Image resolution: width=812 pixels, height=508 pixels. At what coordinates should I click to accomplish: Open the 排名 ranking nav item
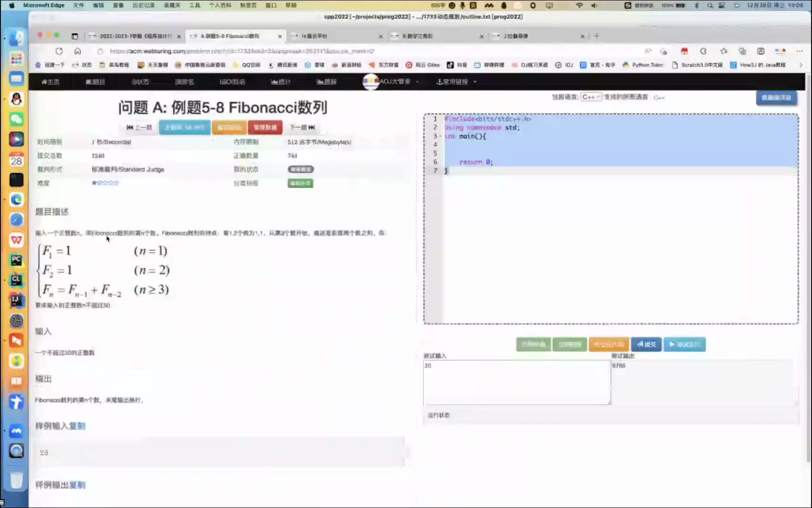(x=184, y=82)
